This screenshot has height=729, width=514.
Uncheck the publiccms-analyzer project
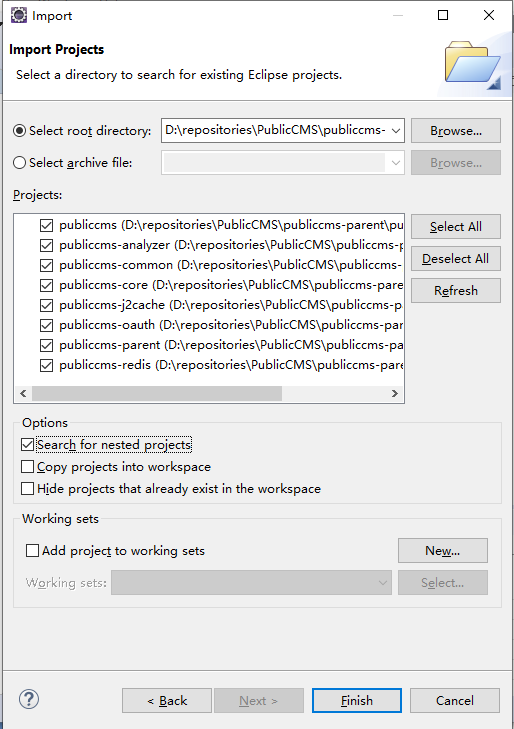tap(46, 245)
